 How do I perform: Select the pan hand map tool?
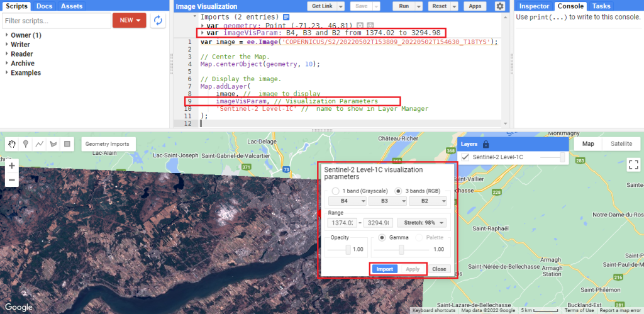click(12, 143)
